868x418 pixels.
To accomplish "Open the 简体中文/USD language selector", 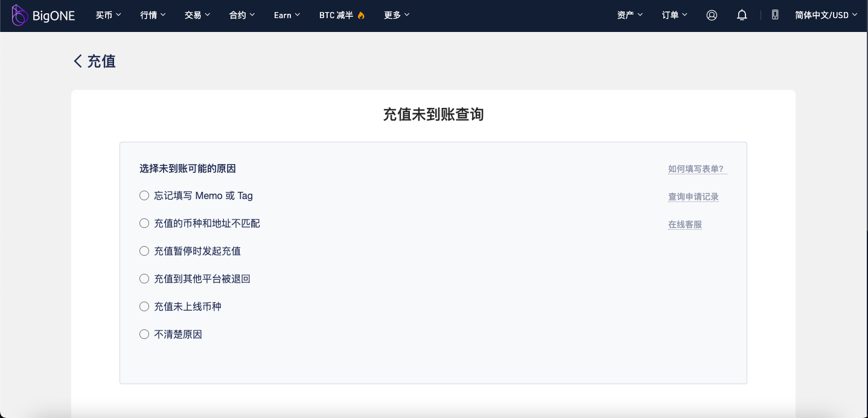I will click(826, 15).
